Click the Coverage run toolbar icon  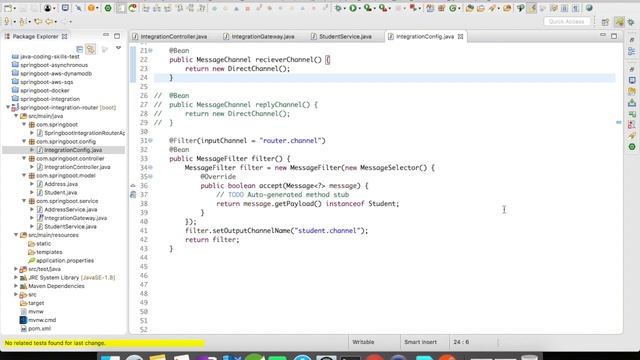click(367, 8)
